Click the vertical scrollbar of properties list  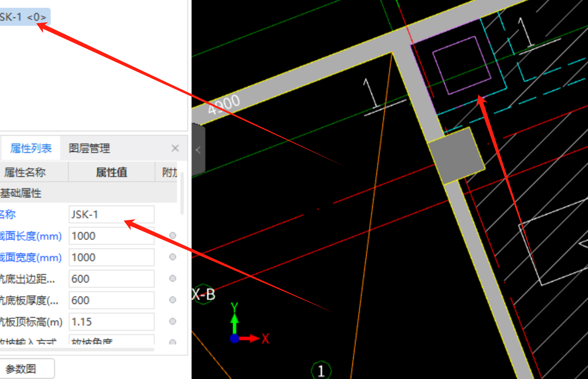tap(182, 193)
